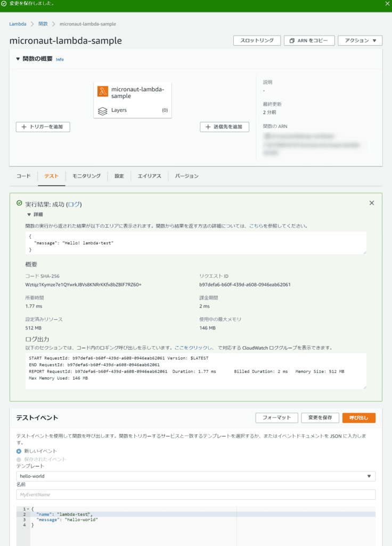
Task: Open the ログ link in result header
Action: click(x=74, y=204)
